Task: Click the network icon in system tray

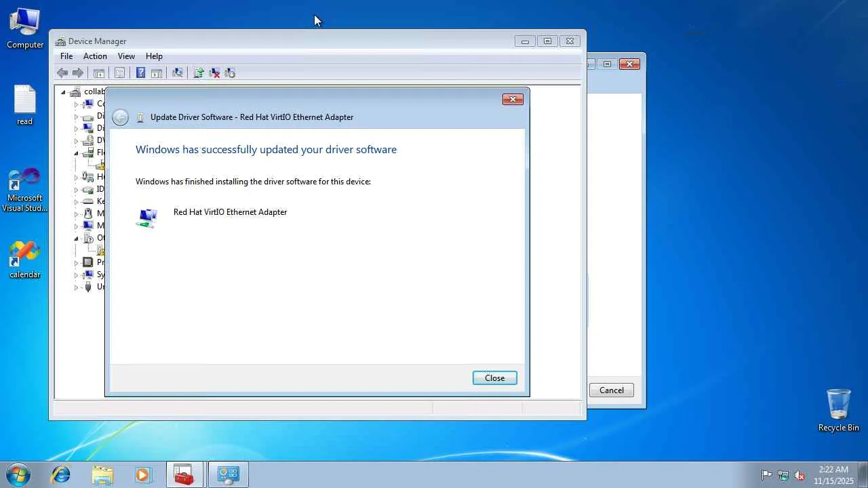Action: click(783, 475)
